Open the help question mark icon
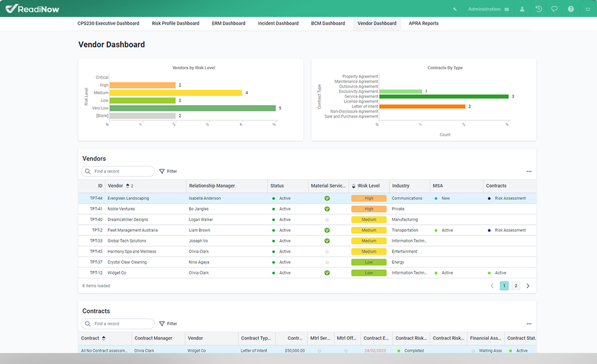The width and height of the screenshot is (597, 364). (571, 9)
